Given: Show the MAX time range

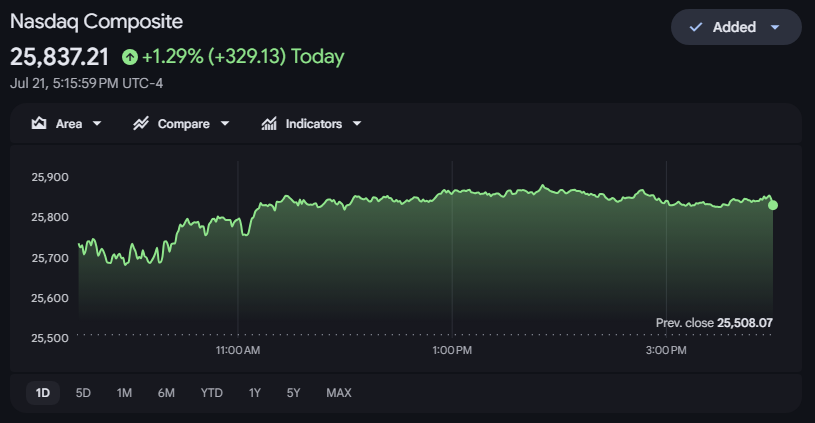Looking at the screenshot, I should pyautogui.click(x=339, y=393).
